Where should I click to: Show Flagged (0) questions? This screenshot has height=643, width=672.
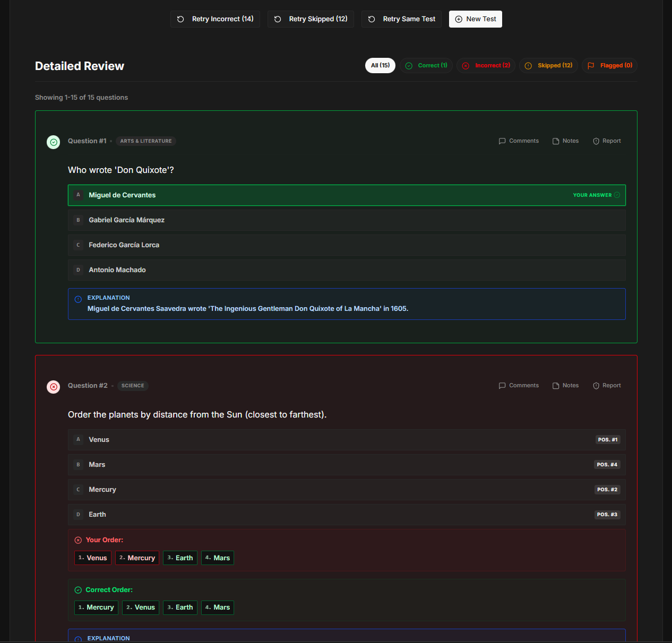(610, 65)
